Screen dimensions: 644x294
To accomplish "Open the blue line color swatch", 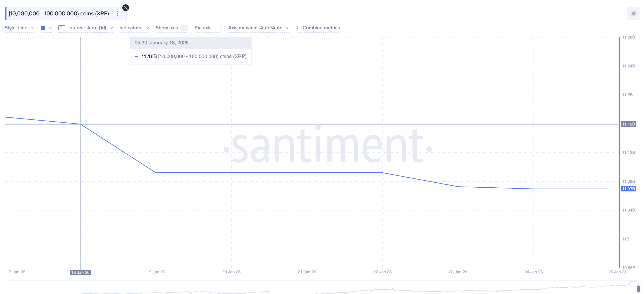I will [x=43, y=28].
